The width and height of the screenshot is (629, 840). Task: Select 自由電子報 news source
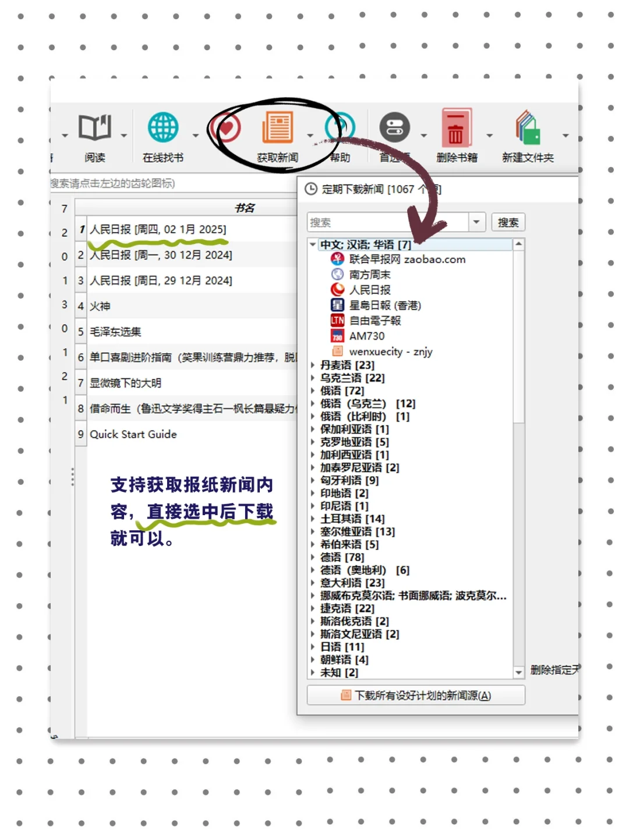pos(366,320)
